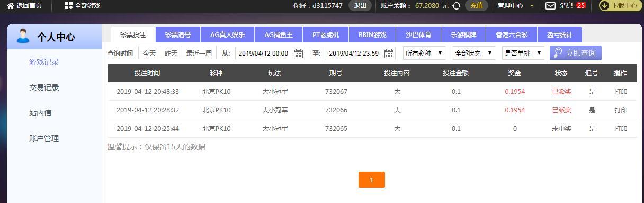Click the 未中奖 status for period 732065

point(561,128)
